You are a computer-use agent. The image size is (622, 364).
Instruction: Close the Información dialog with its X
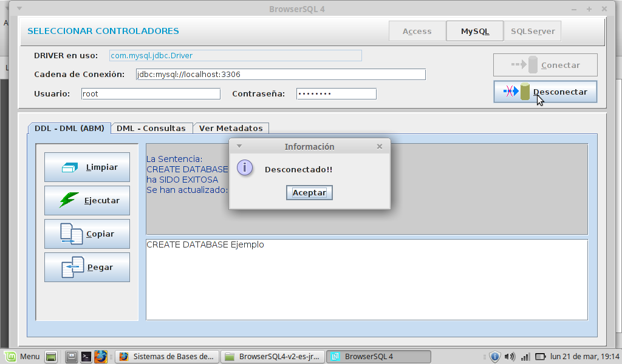coord(380,147)
